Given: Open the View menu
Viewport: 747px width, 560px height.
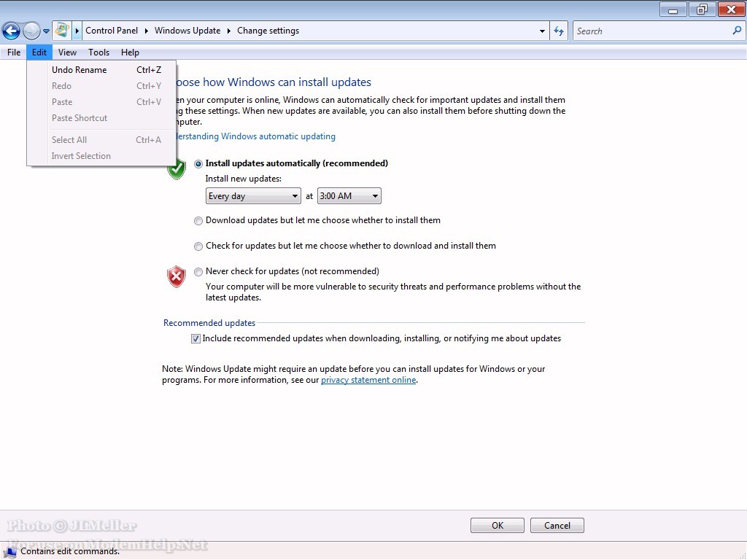Looking at the screenshot, I should [x=67, y=52].
